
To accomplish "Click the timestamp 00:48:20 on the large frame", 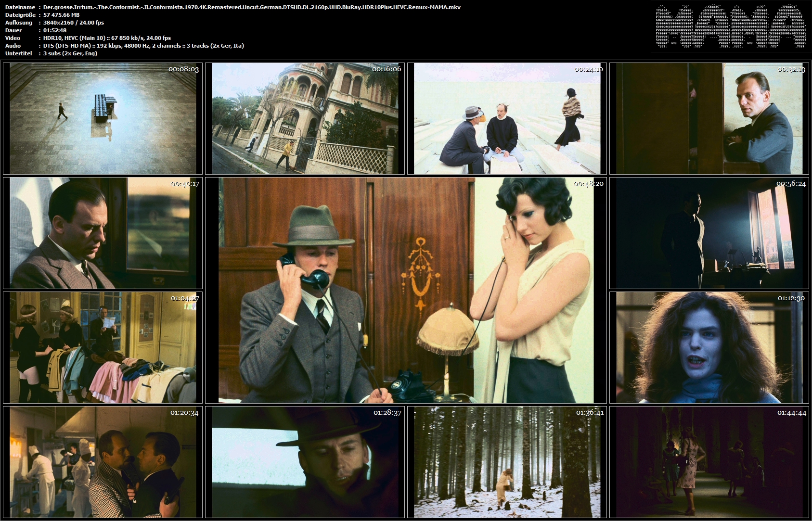I will click(x=589, y=183).
